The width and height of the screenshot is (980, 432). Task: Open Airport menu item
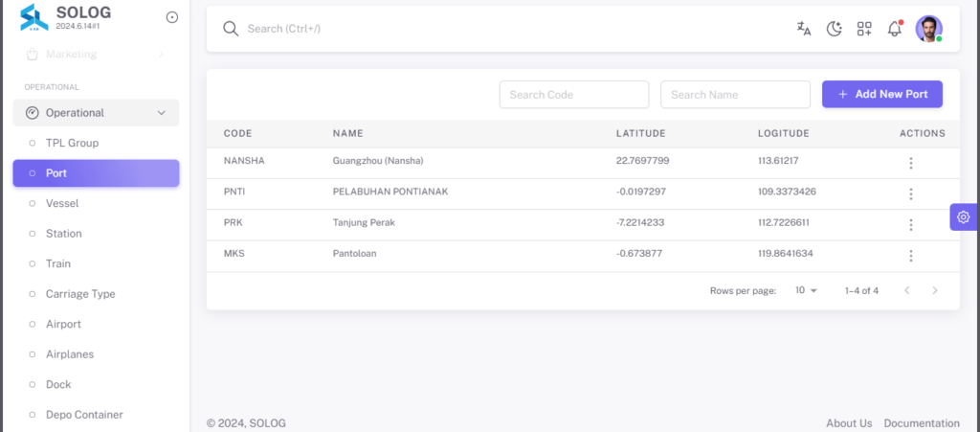coord(97,324)
